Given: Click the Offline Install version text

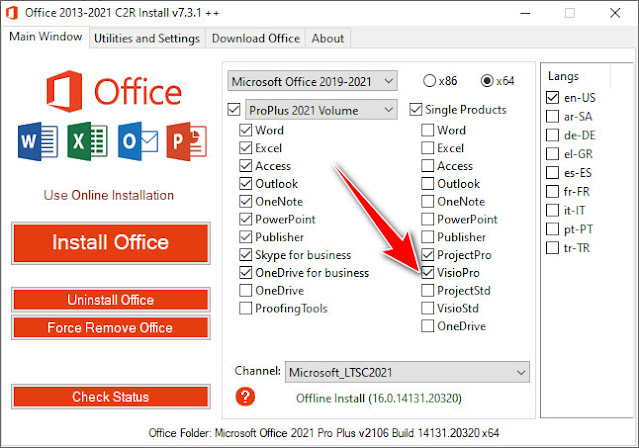Looking at the screenshot, I should point(379,398).
